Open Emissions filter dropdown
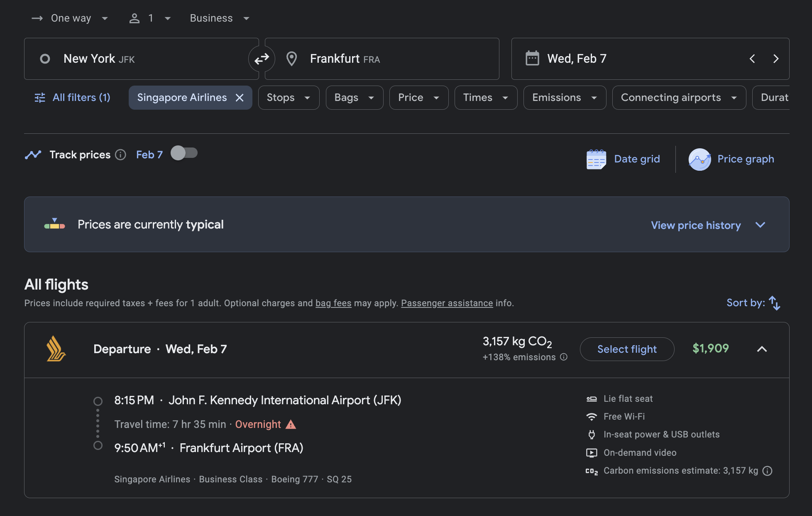 point(565,98)
